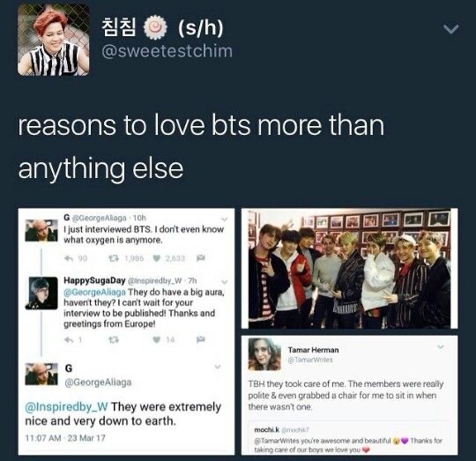Open the tweet options chevron at top right
476x461 pixels.
tap(450, 29)
